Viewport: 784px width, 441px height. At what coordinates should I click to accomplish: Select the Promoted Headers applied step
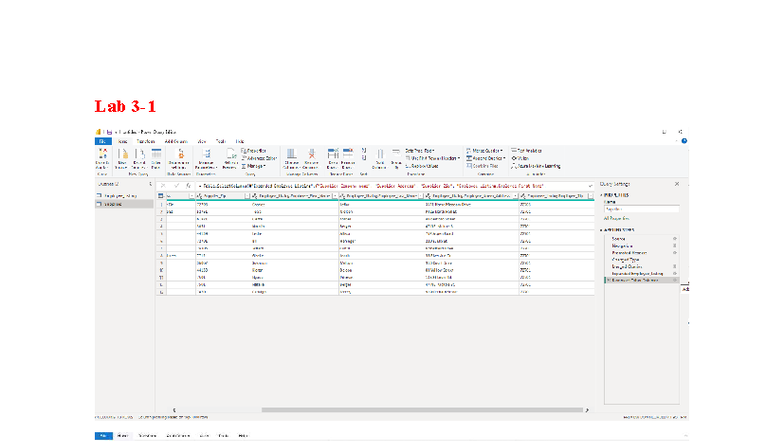click(629, 253)
